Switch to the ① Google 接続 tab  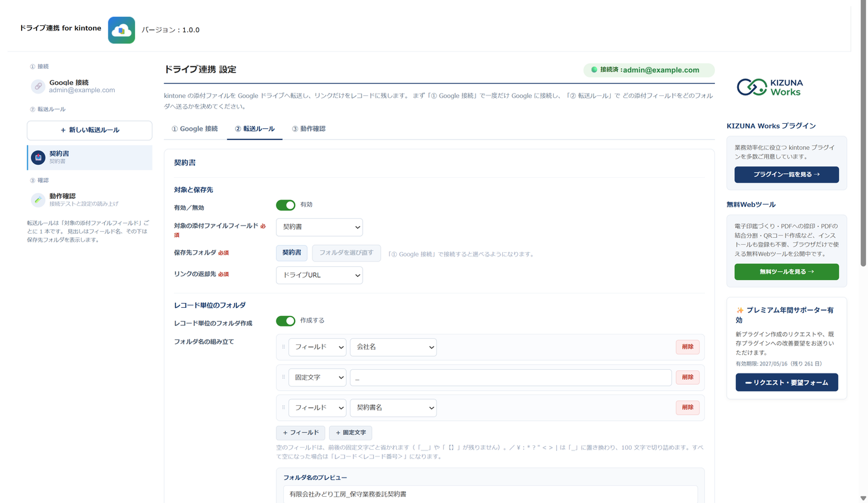pos(195,129)
